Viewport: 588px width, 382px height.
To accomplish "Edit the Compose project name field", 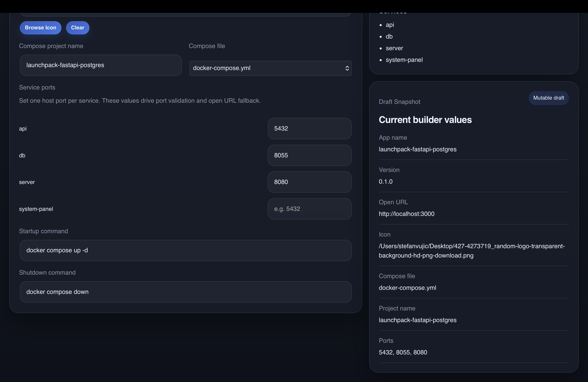I will 101,65.
